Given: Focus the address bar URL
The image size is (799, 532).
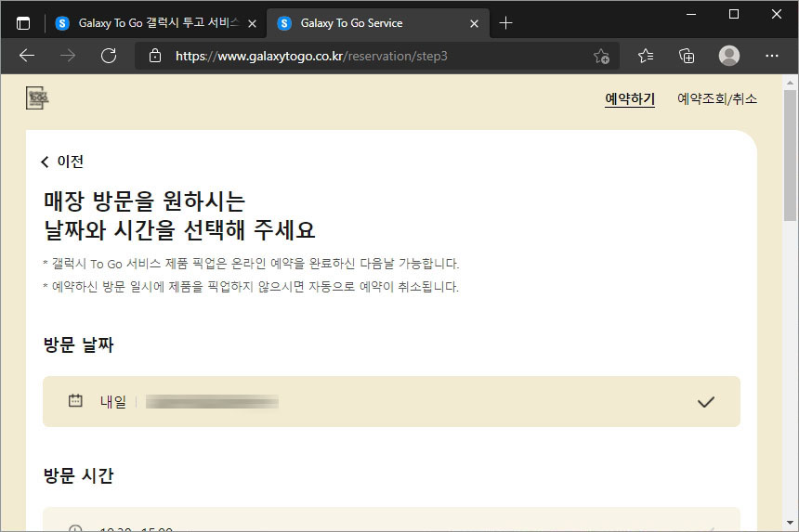Looking at the screenshot, I should click(x=311, y=56).
